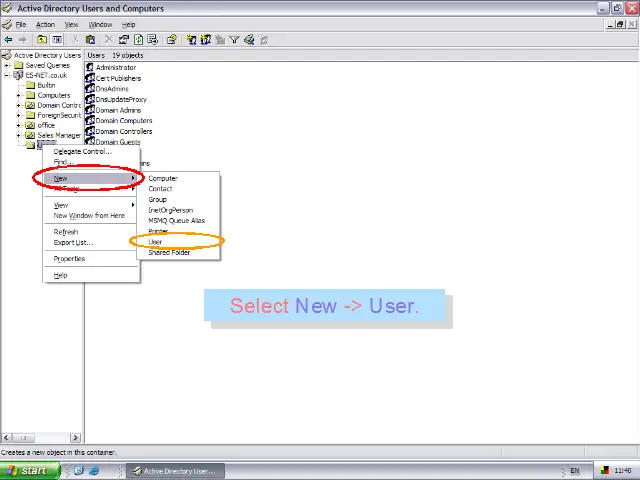The width and height of the screenshot is (640, 480).
Task: Open the Action menu
Action: click(45, 24)
